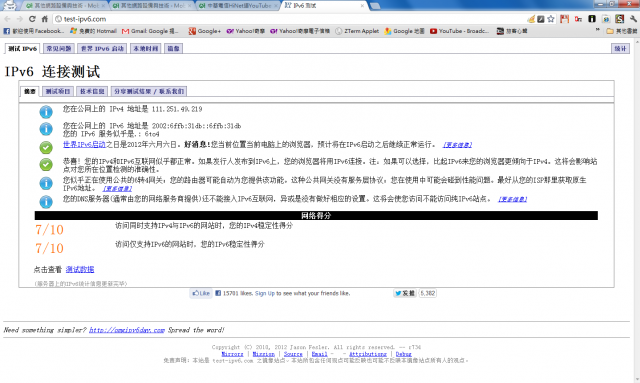Click the Facebook Sign Up link
The width and height of the screenshot is (640, 383).
265,293
